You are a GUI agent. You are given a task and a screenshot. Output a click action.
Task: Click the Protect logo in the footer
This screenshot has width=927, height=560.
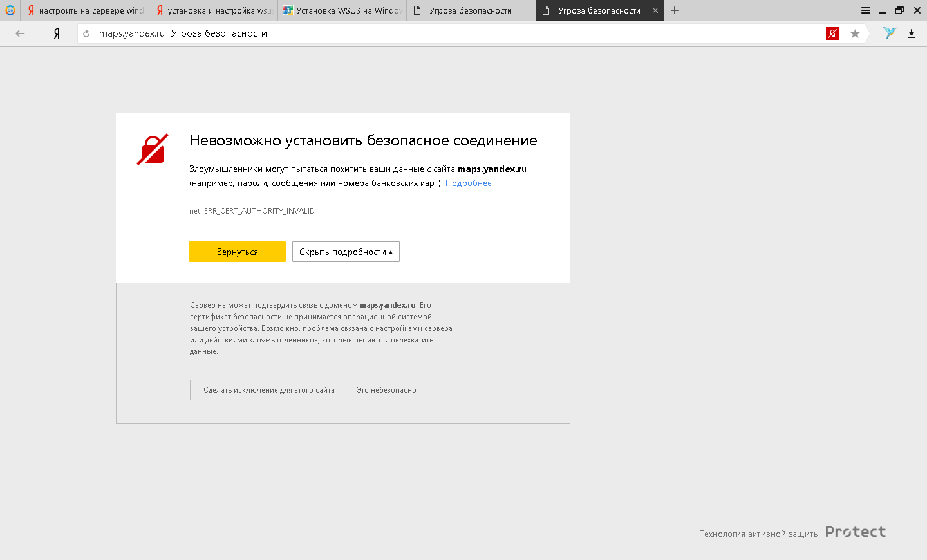tap(856, 532)
